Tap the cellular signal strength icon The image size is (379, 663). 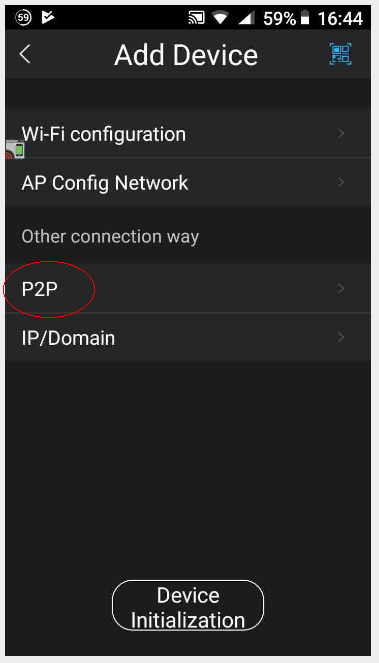point(247,18)
